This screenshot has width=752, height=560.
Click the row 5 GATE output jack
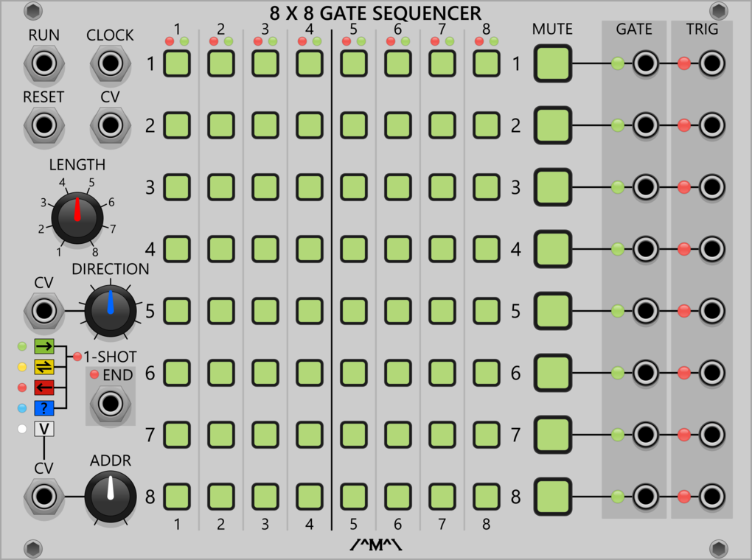click(x=646, y=311)
